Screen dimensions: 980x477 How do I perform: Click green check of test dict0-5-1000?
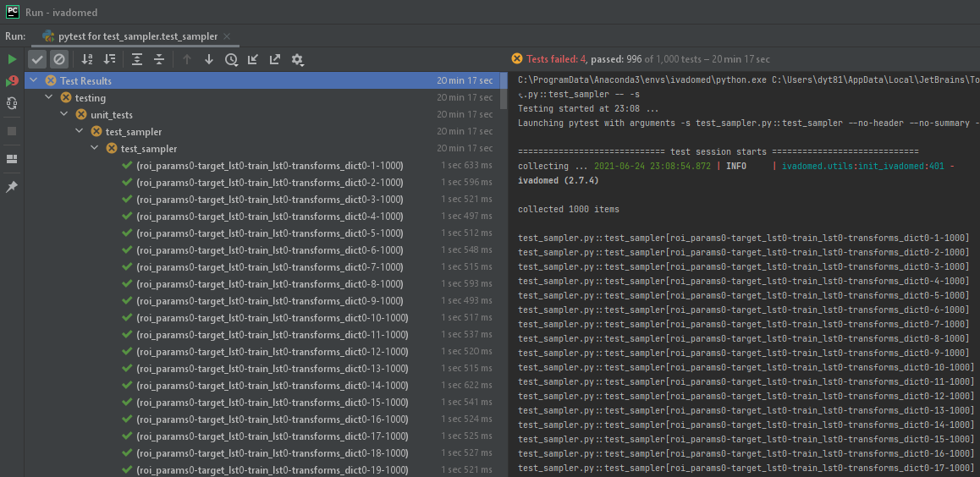point(127,233)
